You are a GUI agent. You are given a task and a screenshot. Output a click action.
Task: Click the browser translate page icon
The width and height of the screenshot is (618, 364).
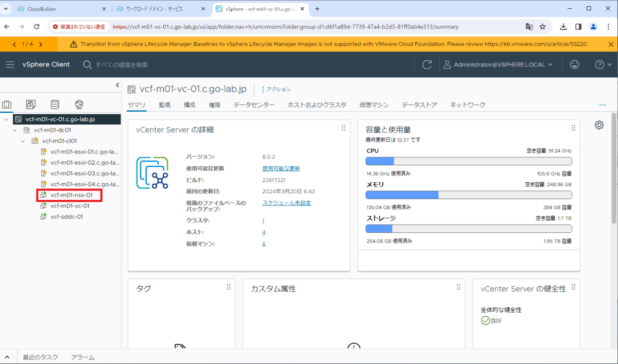tap(529, 26)
